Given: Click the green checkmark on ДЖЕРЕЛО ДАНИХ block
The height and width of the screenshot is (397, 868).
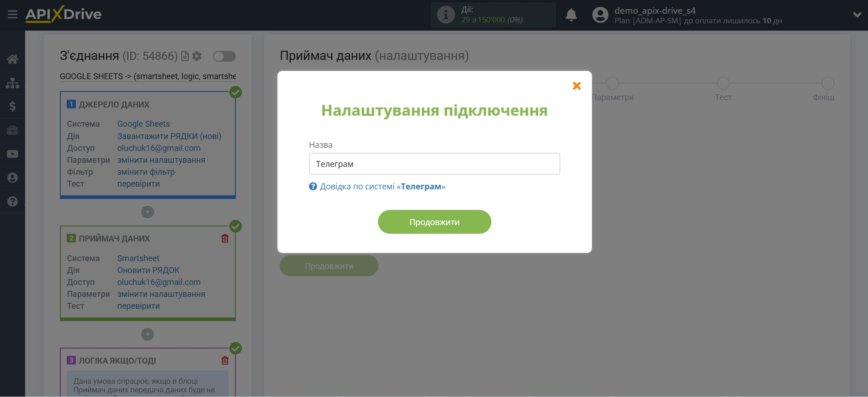Looking at the screenshot, I should pos(235,92).
